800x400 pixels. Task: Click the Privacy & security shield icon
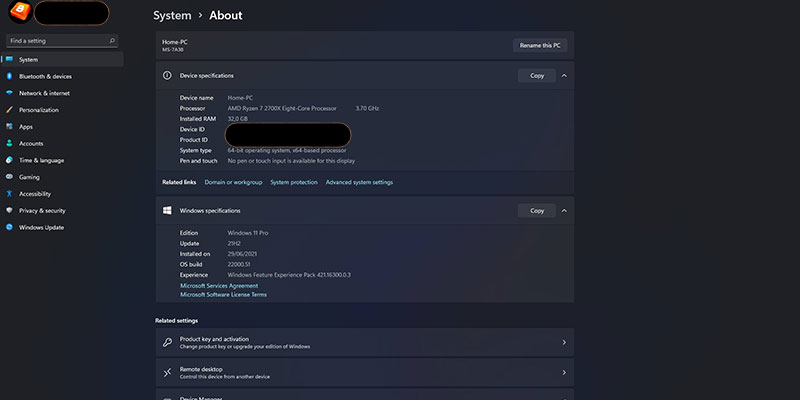pos(9,211)
